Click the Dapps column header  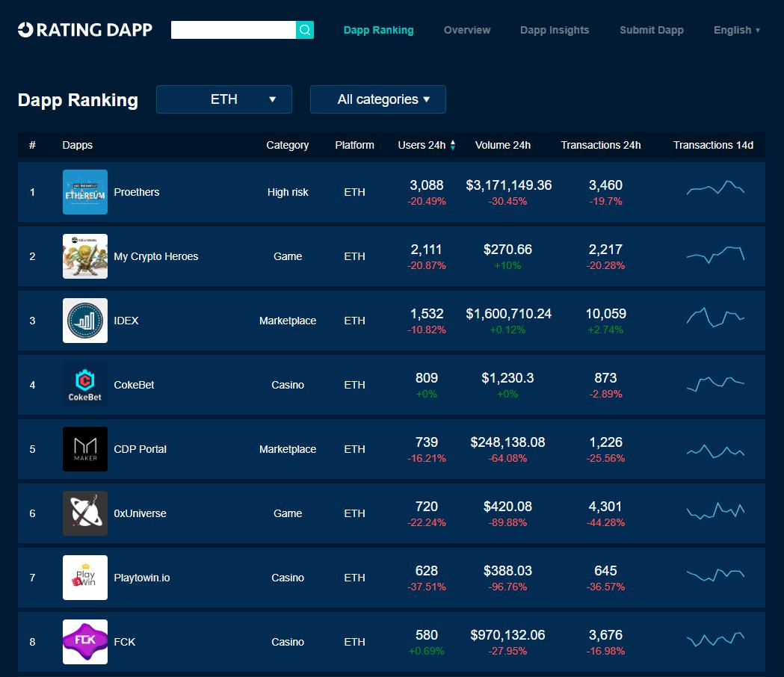78,145
